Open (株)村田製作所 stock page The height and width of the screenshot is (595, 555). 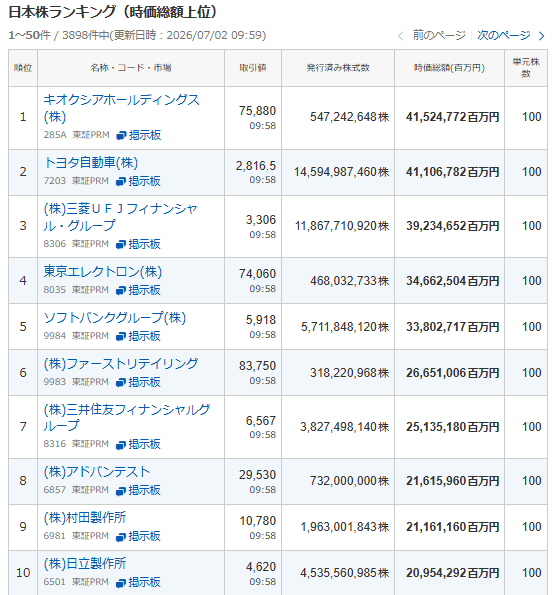pos(85,518)
